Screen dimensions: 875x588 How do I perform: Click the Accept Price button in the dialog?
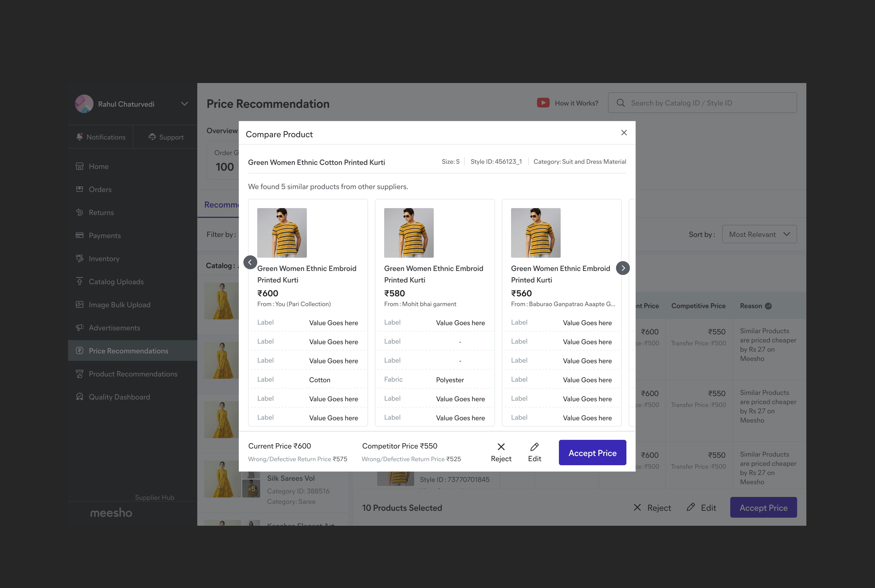click(x=592, y=453)
